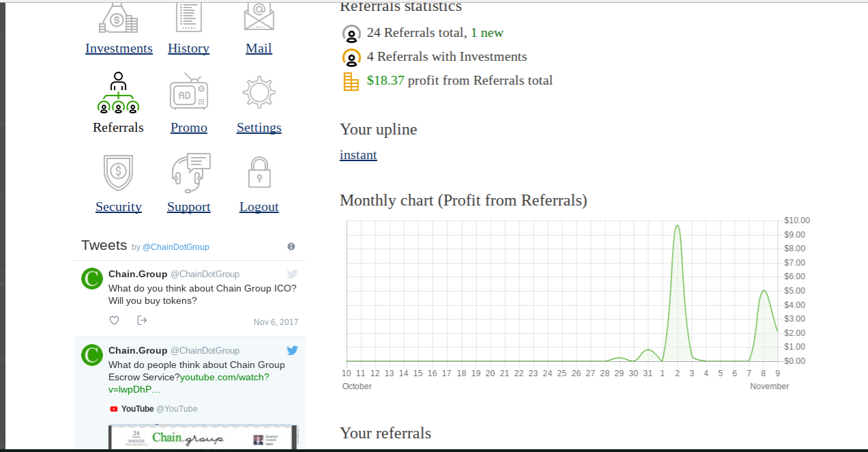Open @ChainDotGroup Twitter profile link
The image size is (868, 452).
175,247
